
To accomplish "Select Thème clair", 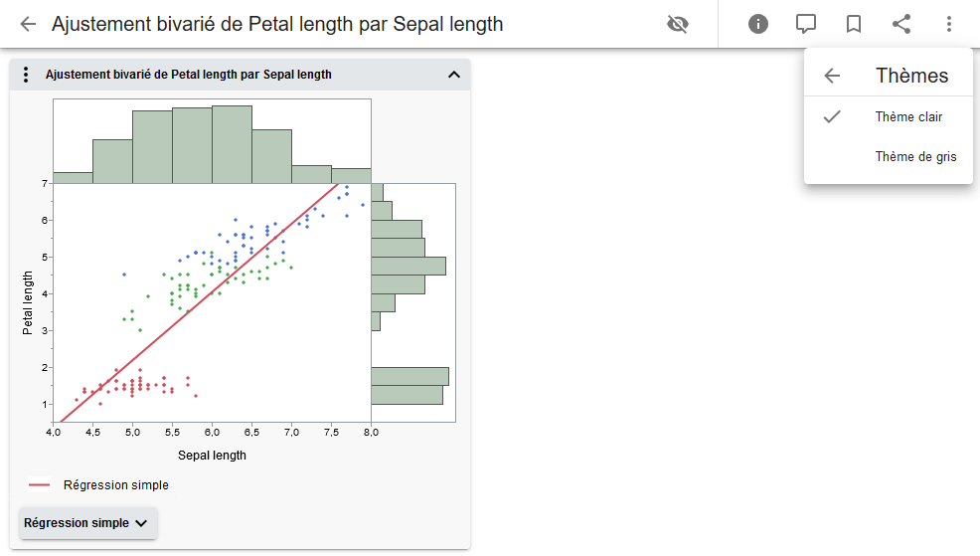I will 908,117.
